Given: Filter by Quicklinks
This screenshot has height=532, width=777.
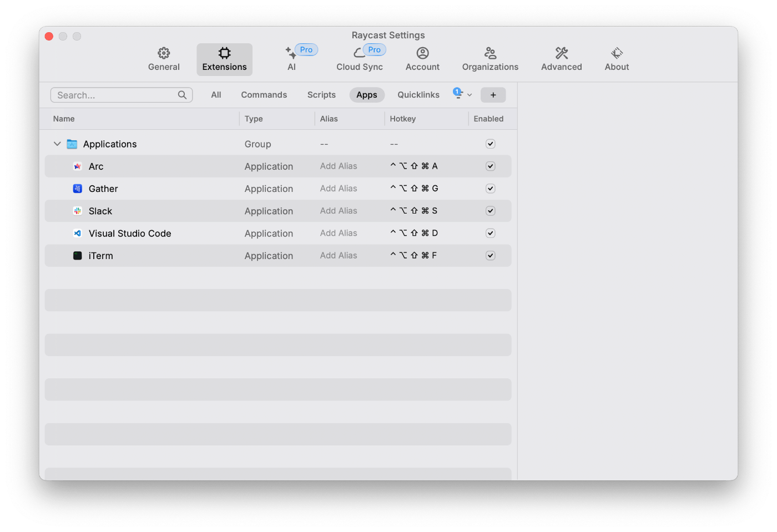Looking at the screenshot, I should point(418,95).
